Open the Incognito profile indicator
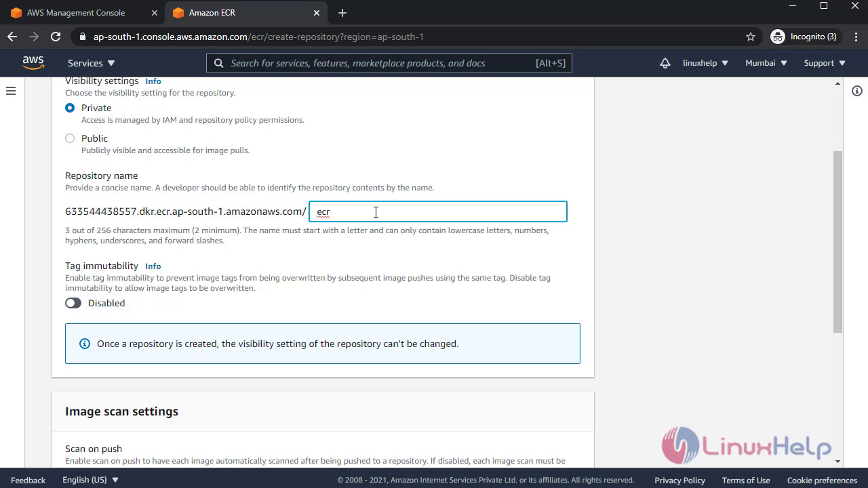The image size is (868, 488). [804, 37]
